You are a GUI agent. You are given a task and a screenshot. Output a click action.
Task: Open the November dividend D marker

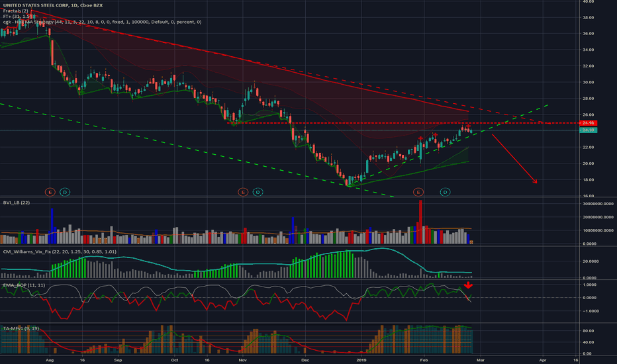pyautogui.click(x=258, y=192)
